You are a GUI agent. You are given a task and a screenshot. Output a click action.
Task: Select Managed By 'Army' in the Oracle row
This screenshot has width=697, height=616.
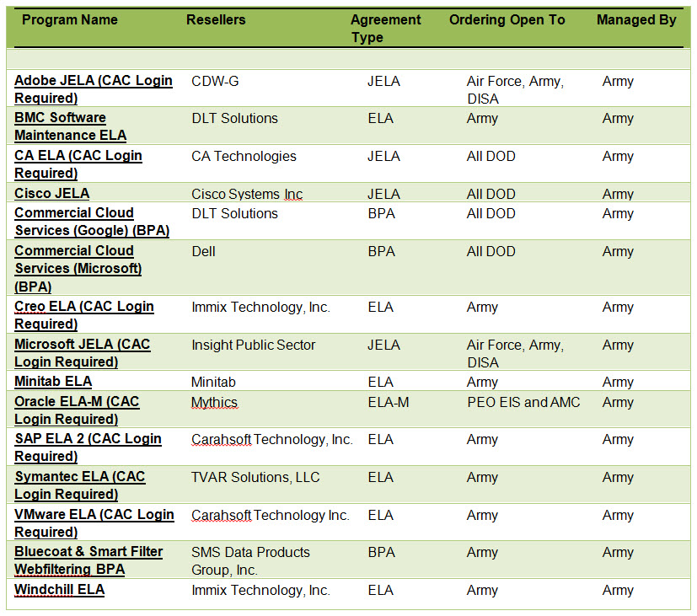coord(618,402)
